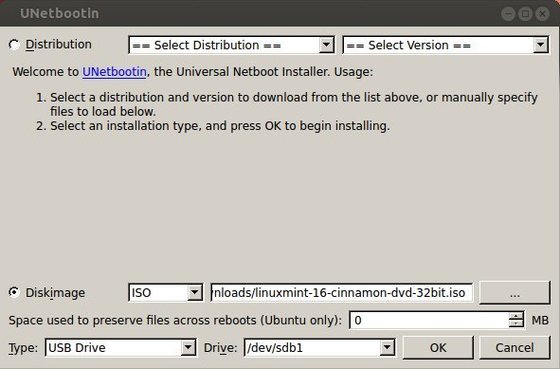This screenshot has height=369, width=560.
Task: Open the Select Version dropdown
Action: pyautogui.click(x=446, y=45)
